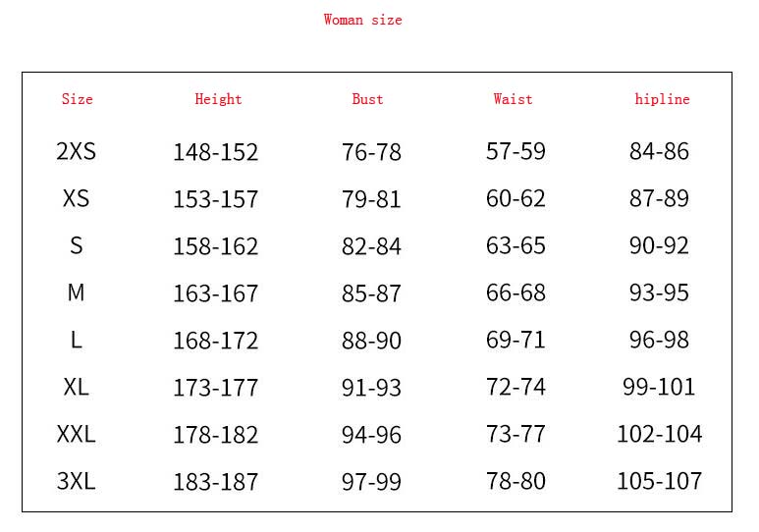Select the XS size row label
This screenshot has width=759, height=532.
76,198
